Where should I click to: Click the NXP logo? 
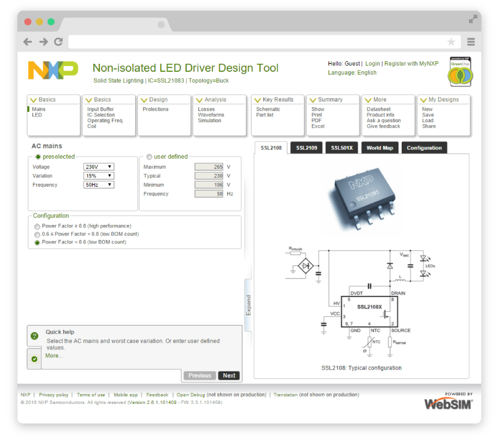[53, 70]
